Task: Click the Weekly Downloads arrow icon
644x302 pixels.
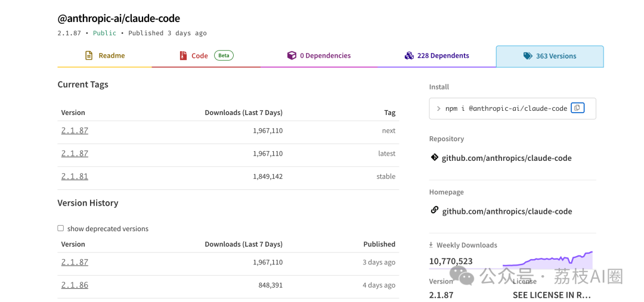Action: coord(431,245)
